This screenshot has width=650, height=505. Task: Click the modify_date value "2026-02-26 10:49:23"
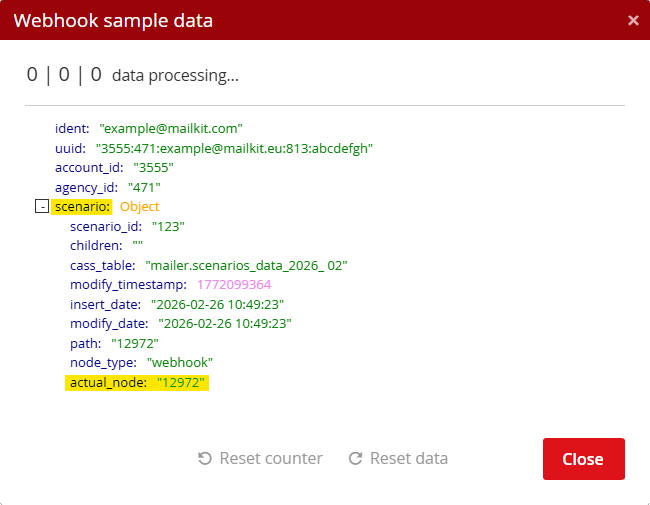(x=225, y=323)
